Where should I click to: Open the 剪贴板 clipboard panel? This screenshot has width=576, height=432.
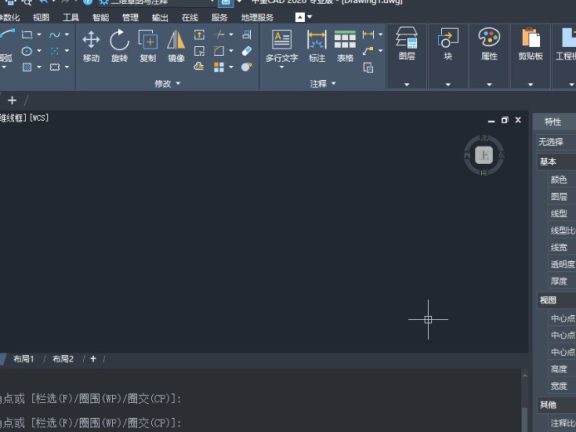coord(530,43)
